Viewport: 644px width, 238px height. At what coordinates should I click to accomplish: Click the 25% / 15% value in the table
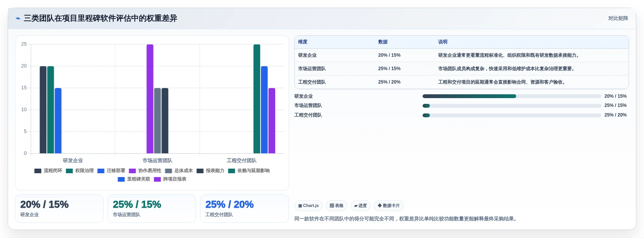[389, 69]
